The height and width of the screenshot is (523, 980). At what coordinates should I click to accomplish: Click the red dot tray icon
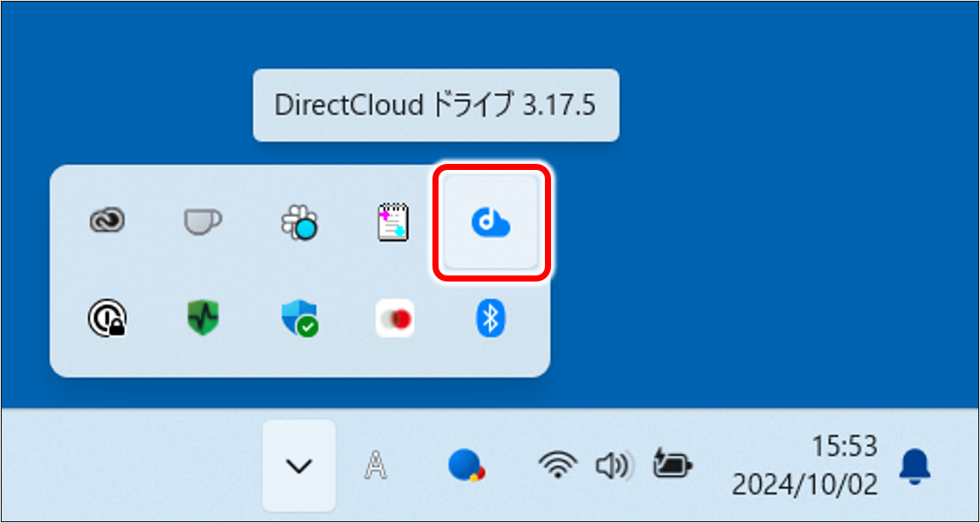click(x=395, y=319)
